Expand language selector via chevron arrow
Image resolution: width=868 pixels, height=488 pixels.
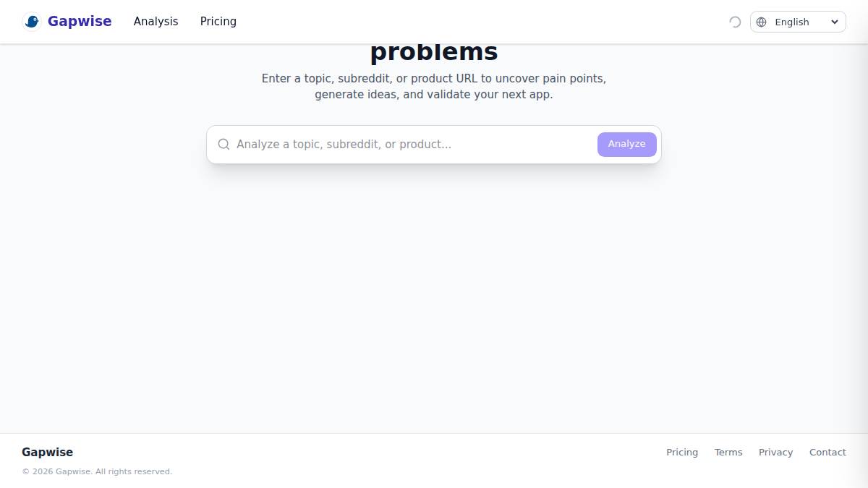tap(834, 22)
